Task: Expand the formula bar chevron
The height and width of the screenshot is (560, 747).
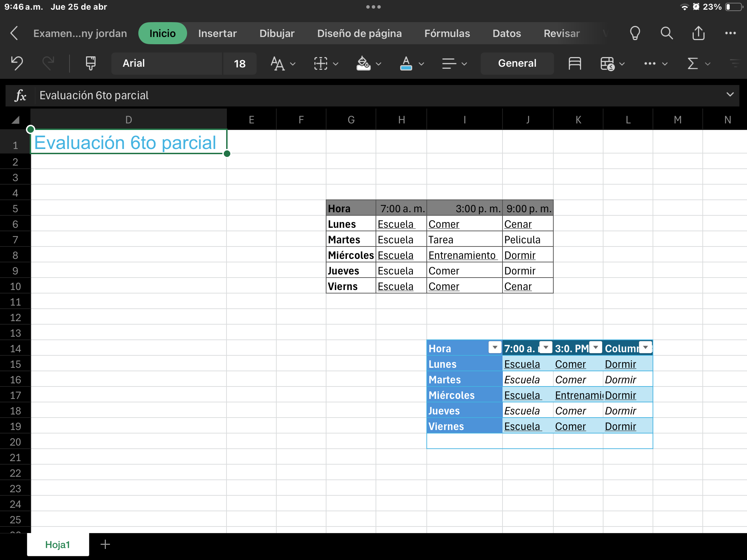Action: point(730,95)
